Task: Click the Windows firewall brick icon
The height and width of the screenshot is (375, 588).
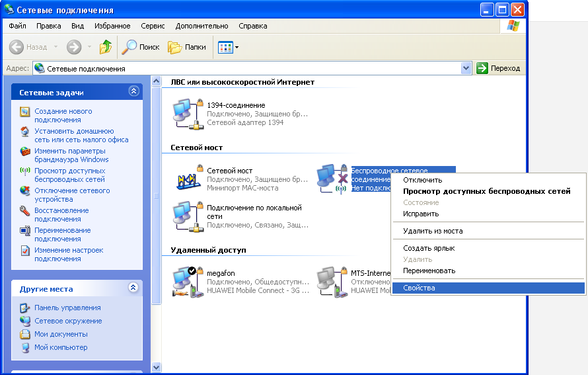Action: click(x=24, y=151)
